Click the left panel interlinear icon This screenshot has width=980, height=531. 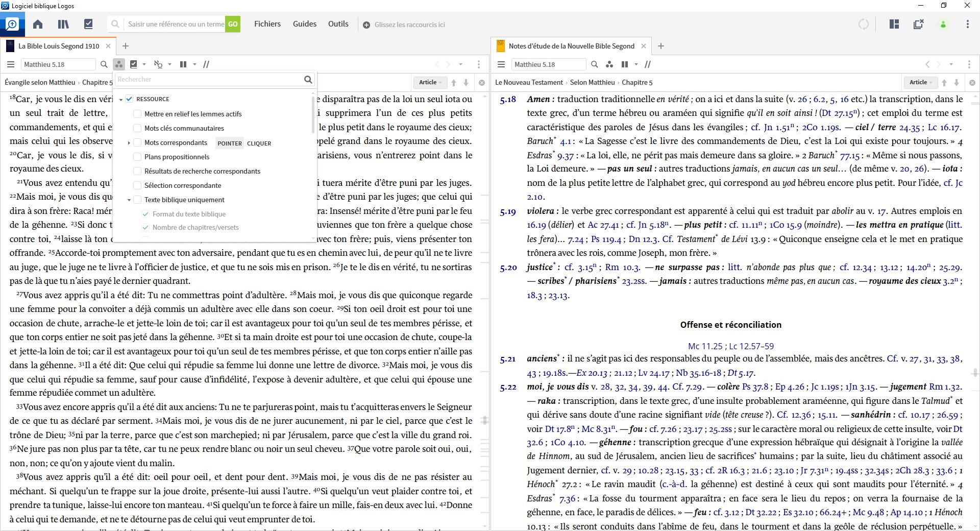pos(158,64)
